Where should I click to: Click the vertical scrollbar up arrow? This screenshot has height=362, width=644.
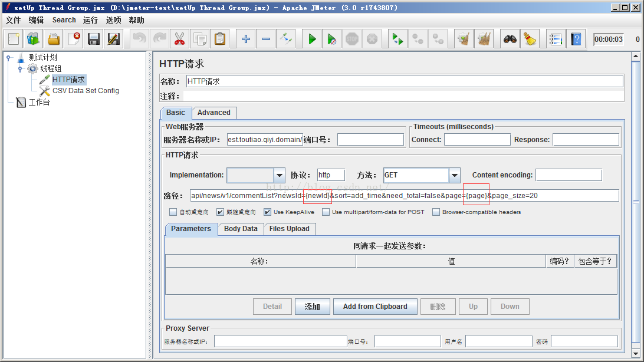(636, 56)
